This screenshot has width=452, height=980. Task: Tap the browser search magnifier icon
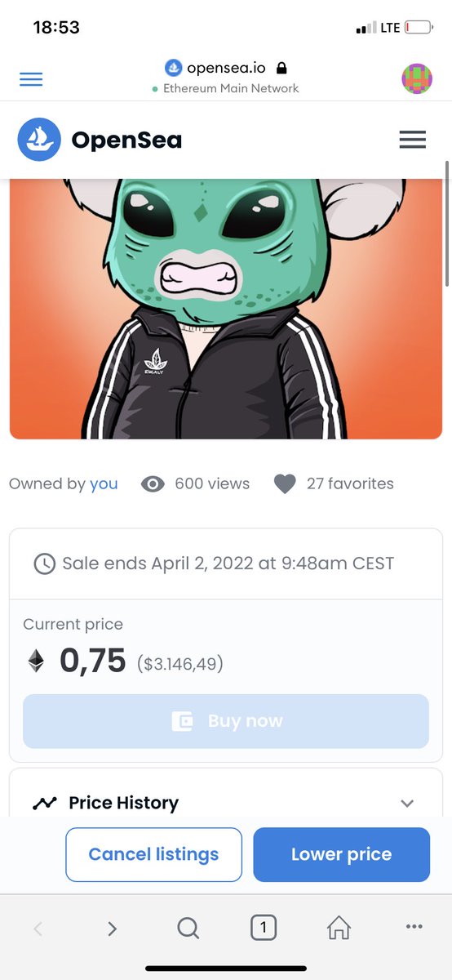188,928
